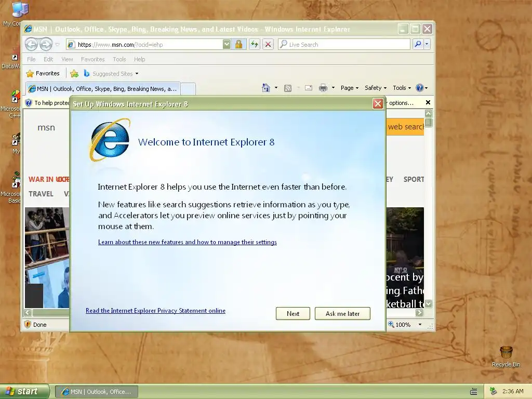Expand the zoom level dropdown arrow

coord(420,325)
